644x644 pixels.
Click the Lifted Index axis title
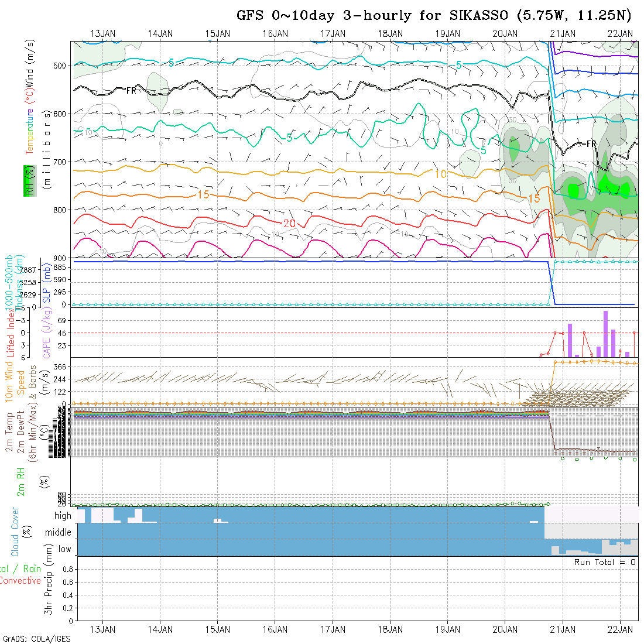(10, 332)
